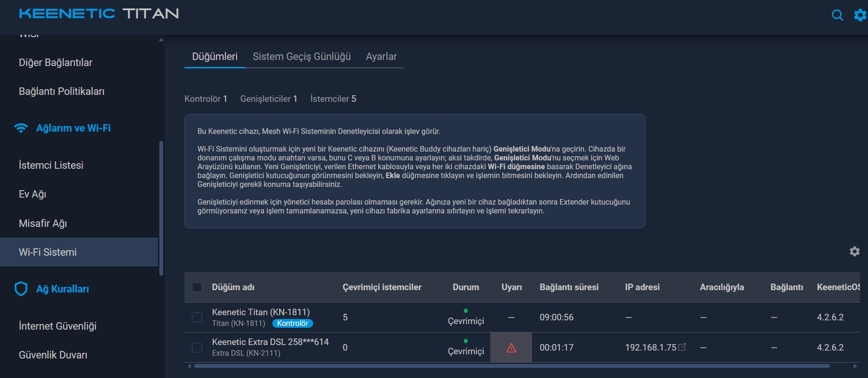
Task: Click the table scrollbar right arrow
Action: (855, 366)
